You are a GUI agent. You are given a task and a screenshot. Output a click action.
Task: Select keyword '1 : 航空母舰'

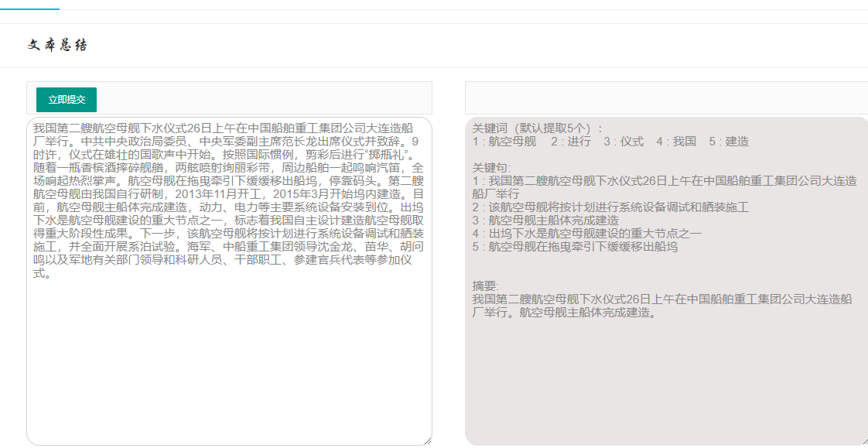coord(504,142)
